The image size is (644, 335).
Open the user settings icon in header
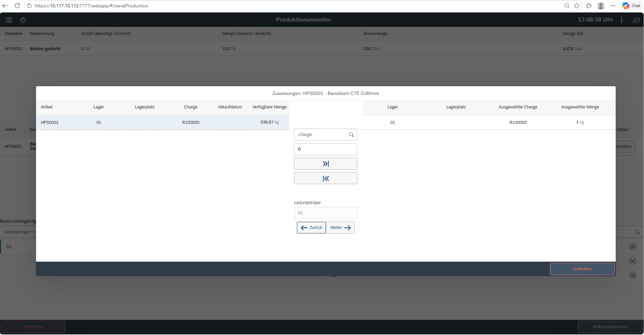pyautogui.click(x=636, y=20)
